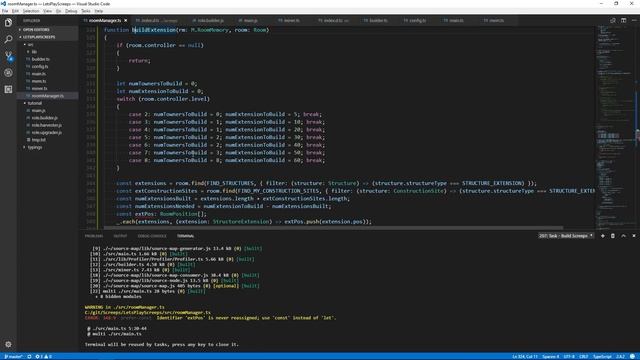Switch to the Debug Console panel tab
This screenshot has width=640, height=360.
pos(152,236)
